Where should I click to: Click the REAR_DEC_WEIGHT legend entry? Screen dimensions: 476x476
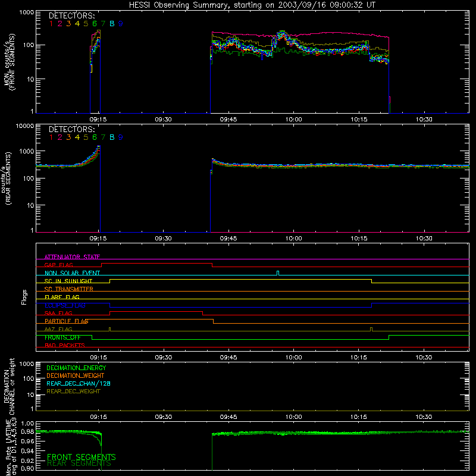[x=73, y=392]
